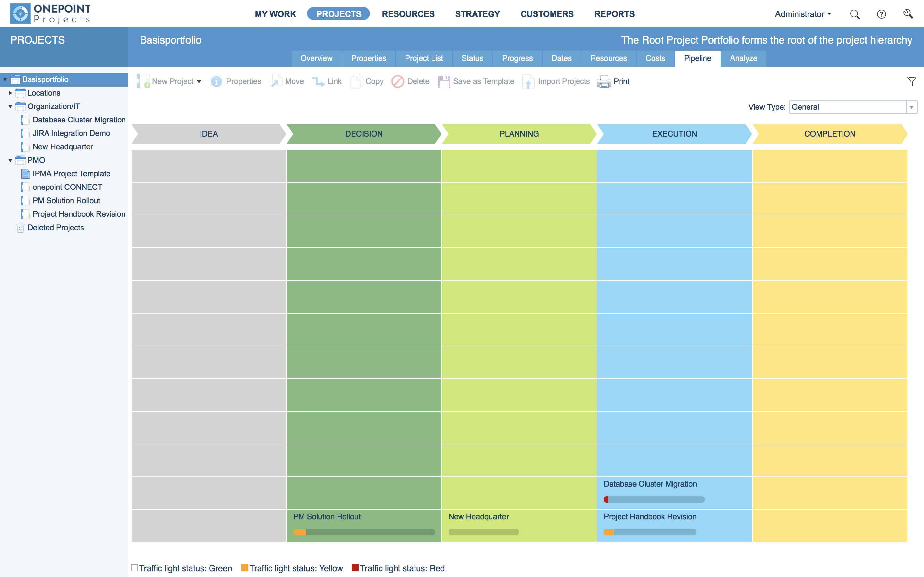Select the Deleted Projects trash icon
The width and height of the screenshot is (924, 577).
pyautogui.click(x=21, y=228)
